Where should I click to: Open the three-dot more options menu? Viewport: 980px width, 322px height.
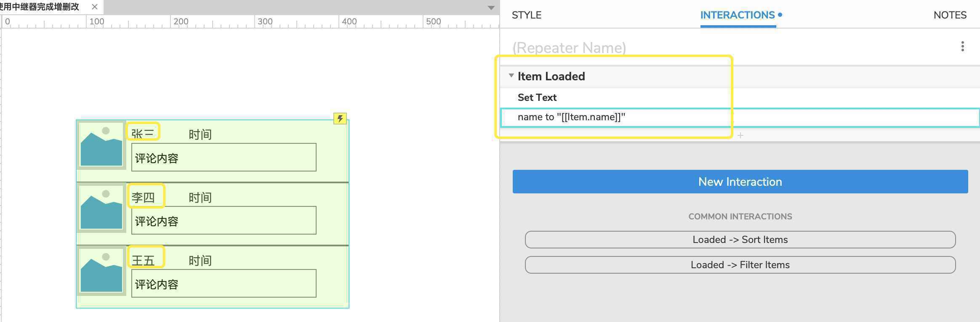962,46
